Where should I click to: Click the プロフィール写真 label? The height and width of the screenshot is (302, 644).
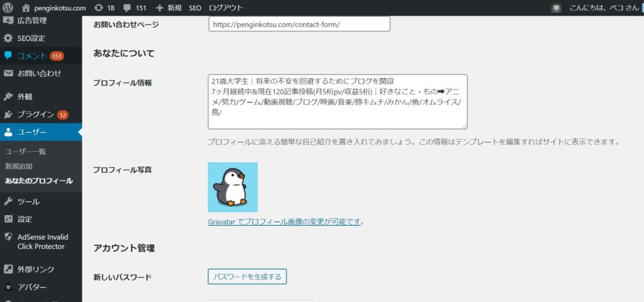[x=123, y=170]
